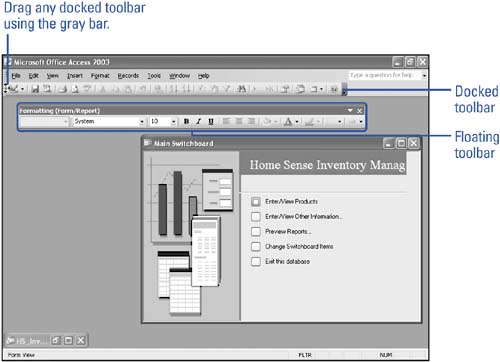Click the Save icon in the toolbar

pos(35,89)
